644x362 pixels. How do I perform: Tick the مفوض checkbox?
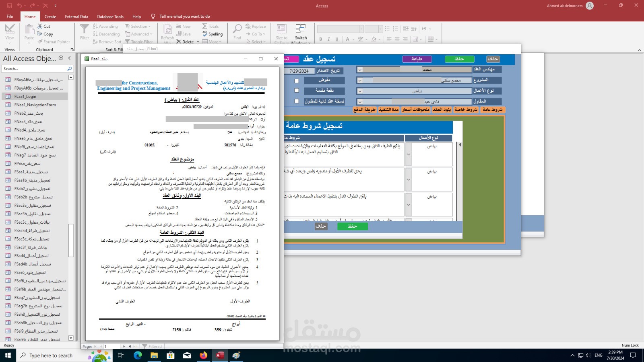click(x=297, y=81)
